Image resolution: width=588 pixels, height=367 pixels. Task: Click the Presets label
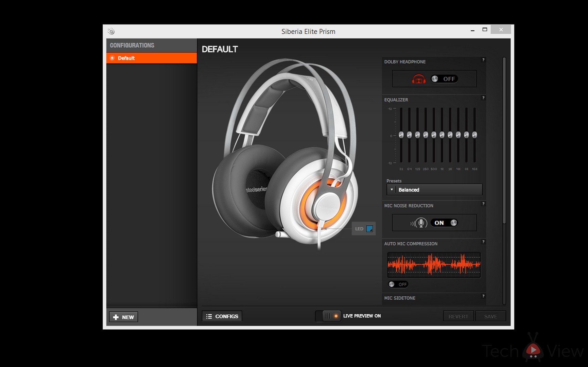[394, 181]
